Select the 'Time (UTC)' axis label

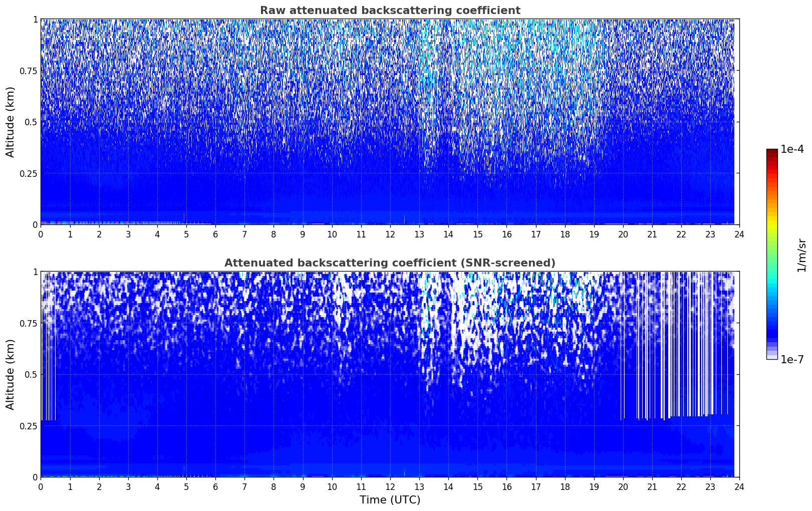[390, 500]
